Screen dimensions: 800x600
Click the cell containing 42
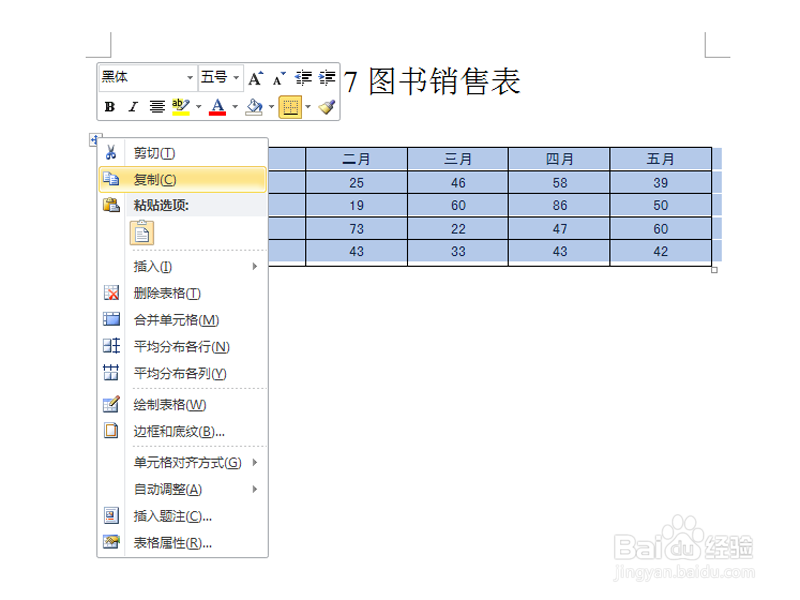(x=661, y=252)
